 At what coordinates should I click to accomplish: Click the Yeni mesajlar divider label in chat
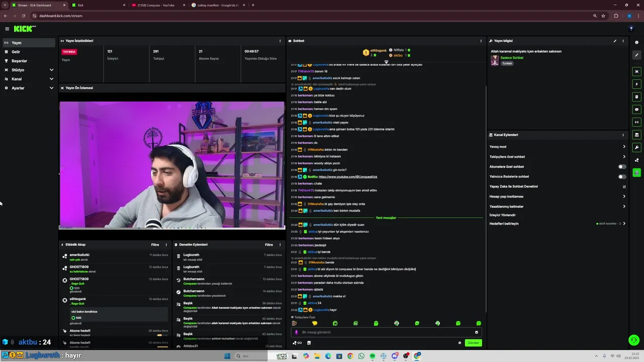tap(386, 218)
